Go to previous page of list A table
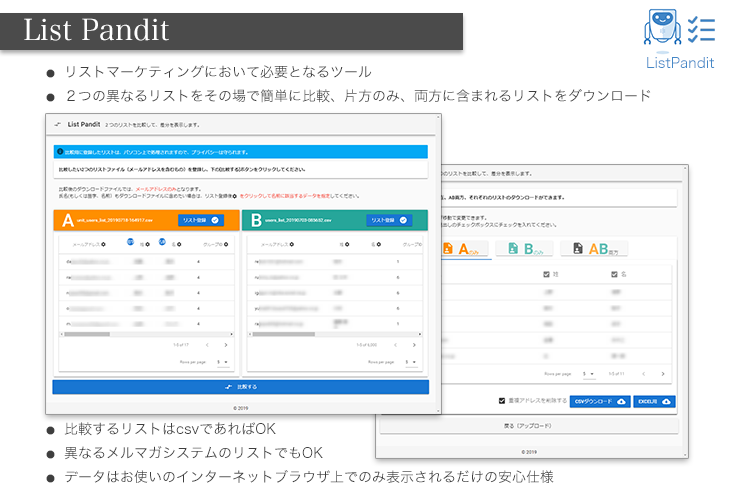The width and height of the screenshot is (740, 500). (207, 345)
